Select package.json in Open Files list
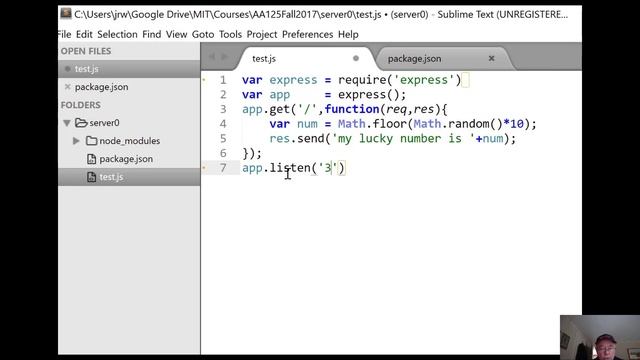This screenshot has height=360, width=640. 129,87
